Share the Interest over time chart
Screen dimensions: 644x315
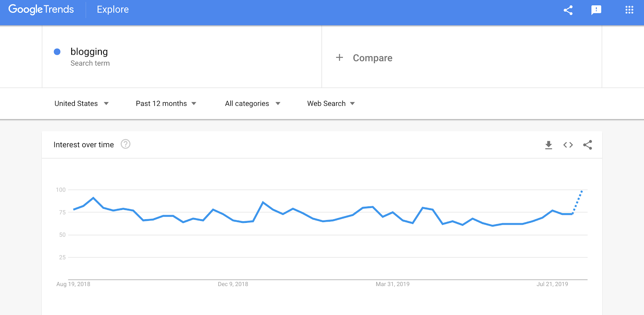pyautogui.click(x=587, y=145)
